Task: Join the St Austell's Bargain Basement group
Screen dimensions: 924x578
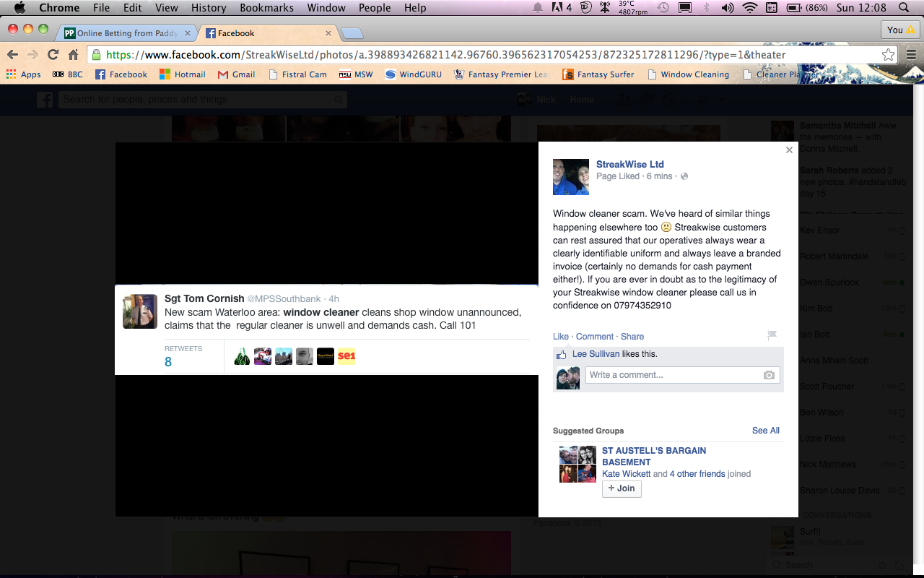Action: pos(622,488)
